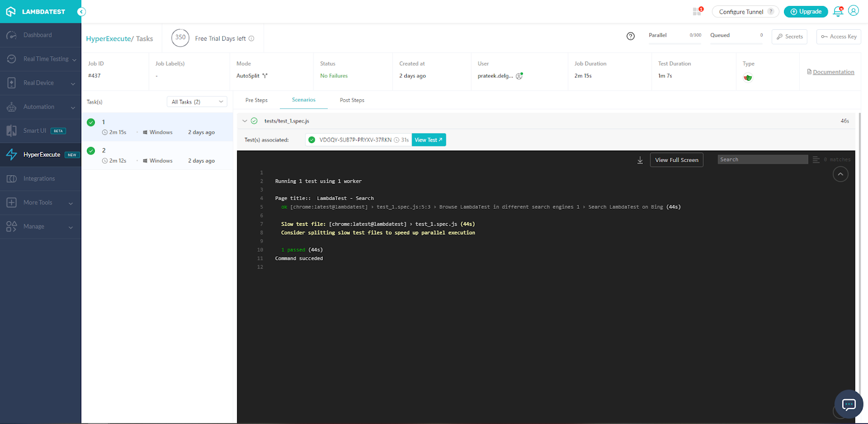Open the user profile icon
Viewport: 868px width, 424px height.
[x=853, y=11]
